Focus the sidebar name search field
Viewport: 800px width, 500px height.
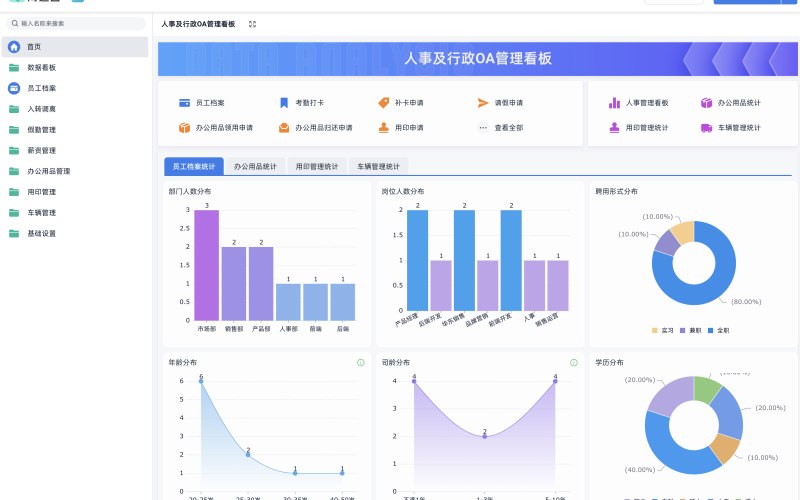click(x=77, y=23)
